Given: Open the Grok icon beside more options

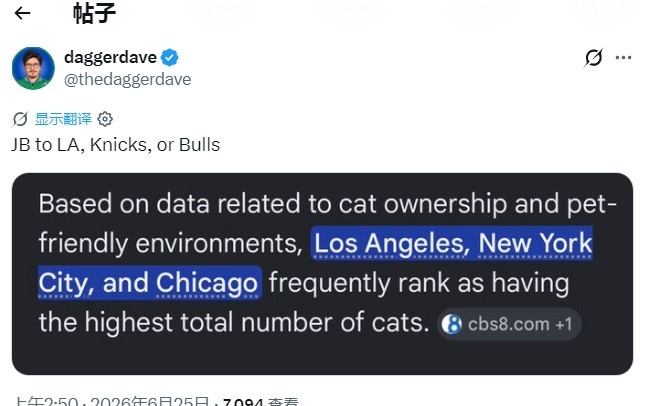Looking at the screenshot, I should (x=593, y=58).
